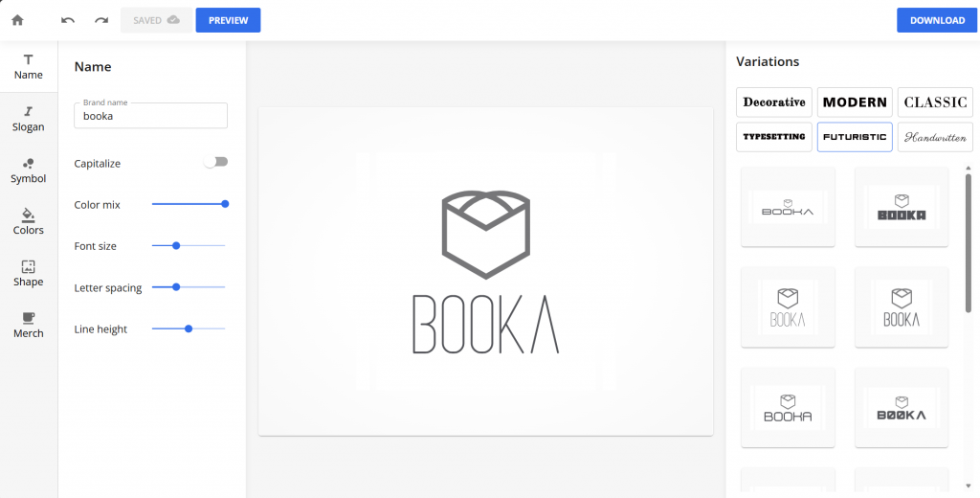The height and width of the screenshot is (498, 980).
Task: Click the Line height slider handle
Action: point(189,328)
